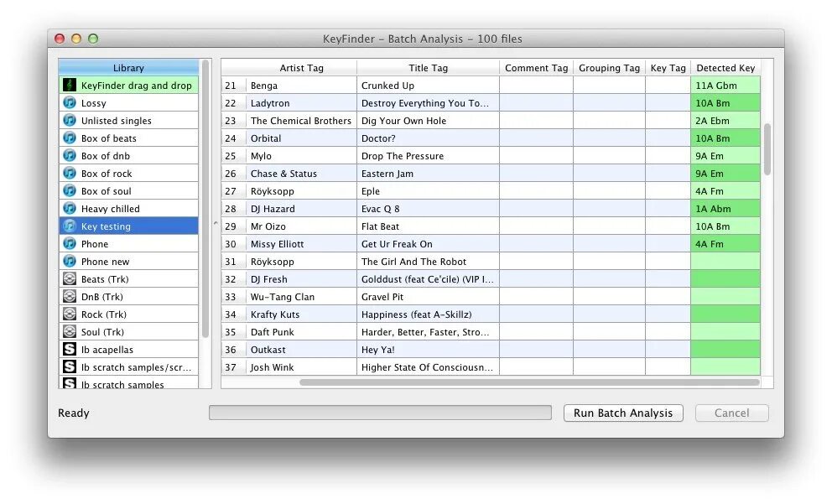Select The Chemical Brothers artist cell
This screenshot has width=832, height=504.
point(301,121)
